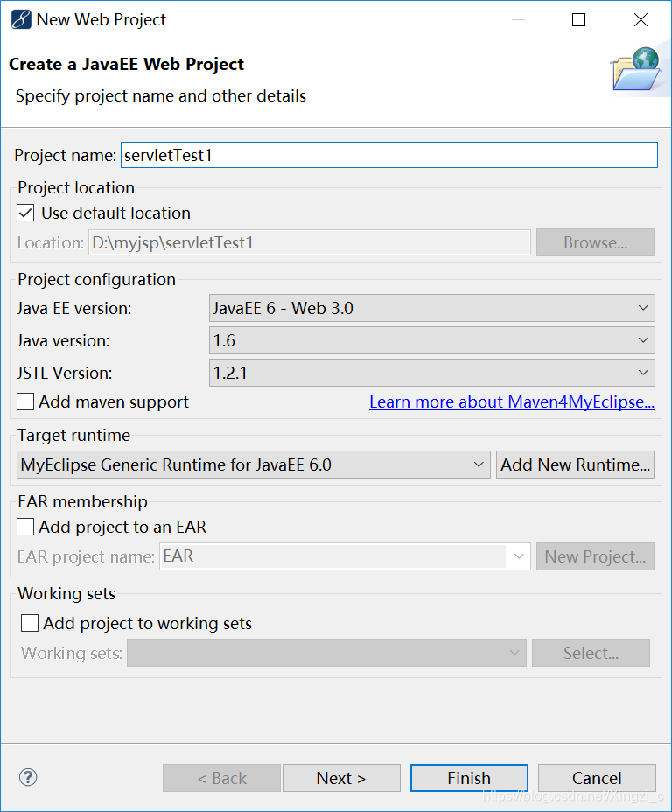672x812 pixels.
Task: Expand the Target runtime combo box
Action: point(253,465)
